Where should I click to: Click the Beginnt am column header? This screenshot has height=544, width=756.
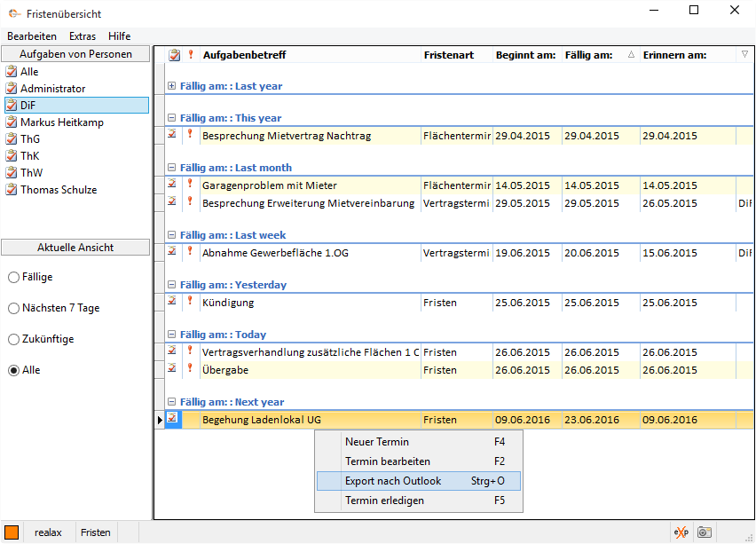(525, 55)
